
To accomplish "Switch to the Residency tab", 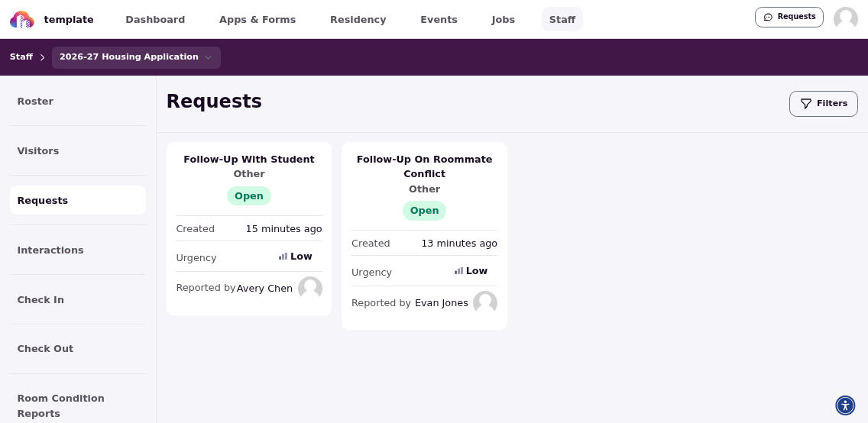I will point(358,19).
